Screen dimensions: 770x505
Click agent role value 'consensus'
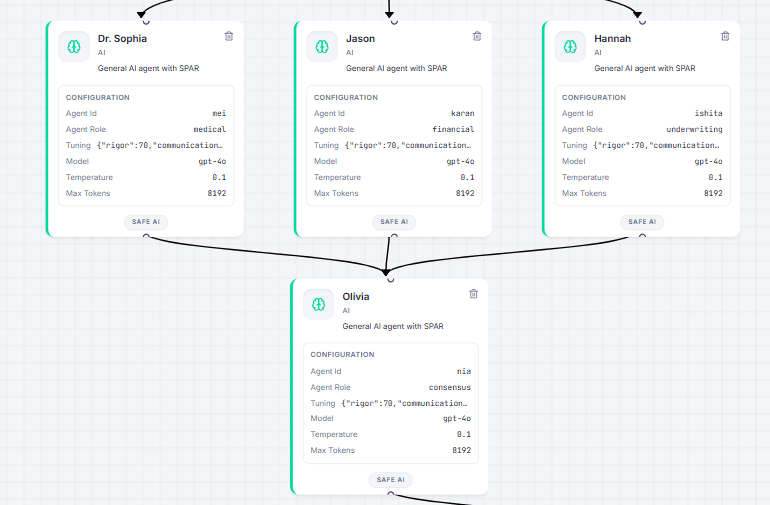click(x=450, y=388)
